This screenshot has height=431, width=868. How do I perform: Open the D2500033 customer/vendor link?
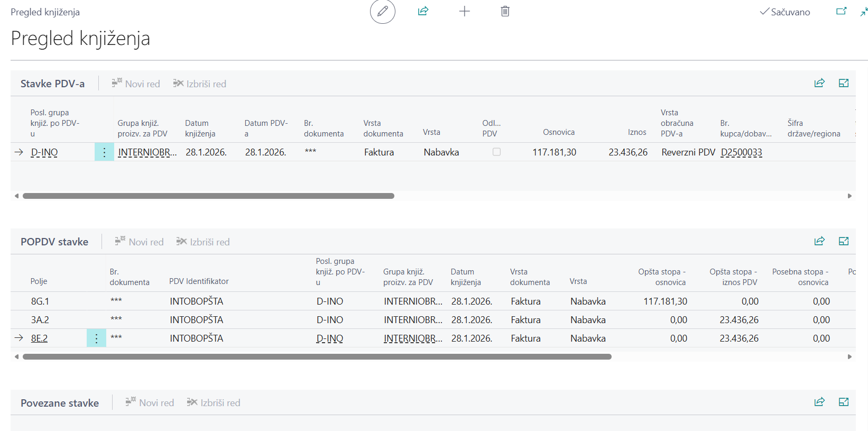(x=741, y=152)
